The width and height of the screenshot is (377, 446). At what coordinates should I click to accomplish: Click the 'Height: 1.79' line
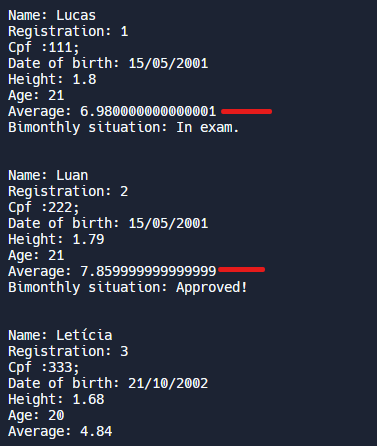point(56,239)
